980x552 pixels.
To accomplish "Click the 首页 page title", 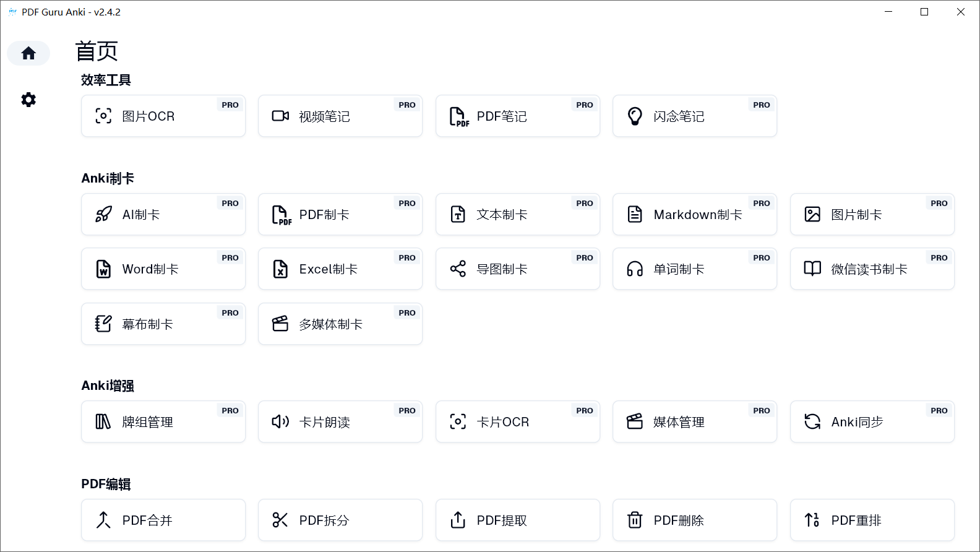I will tap(97, 51).
